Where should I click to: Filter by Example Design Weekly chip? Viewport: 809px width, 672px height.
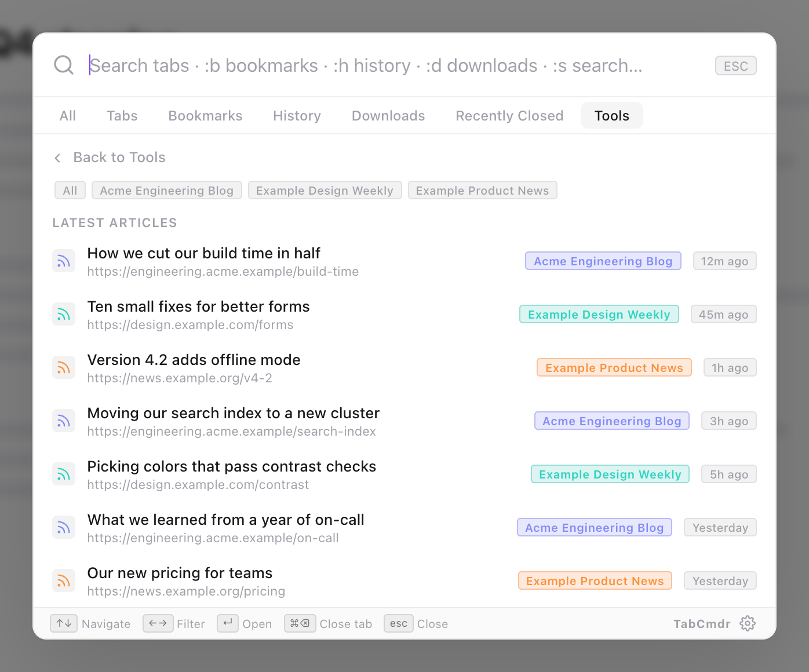325,190
